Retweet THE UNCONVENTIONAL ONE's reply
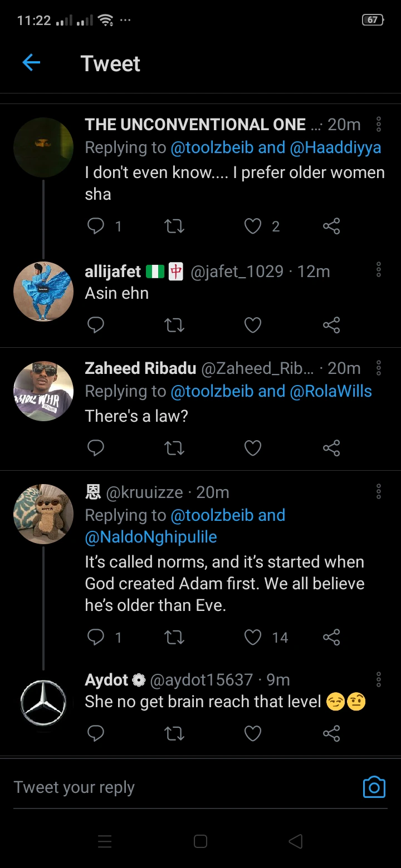Viewport: 401px width, 868px height. coord(174,226)
